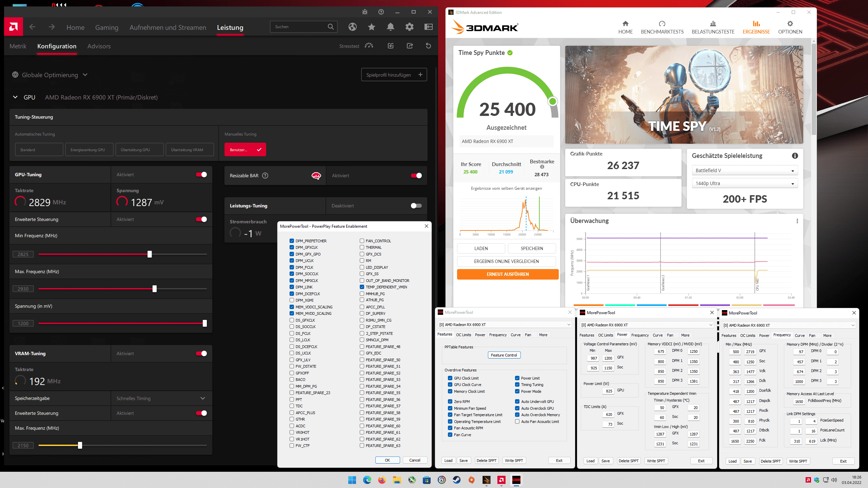Open the Advisors tab

click(x=99, y=46)
